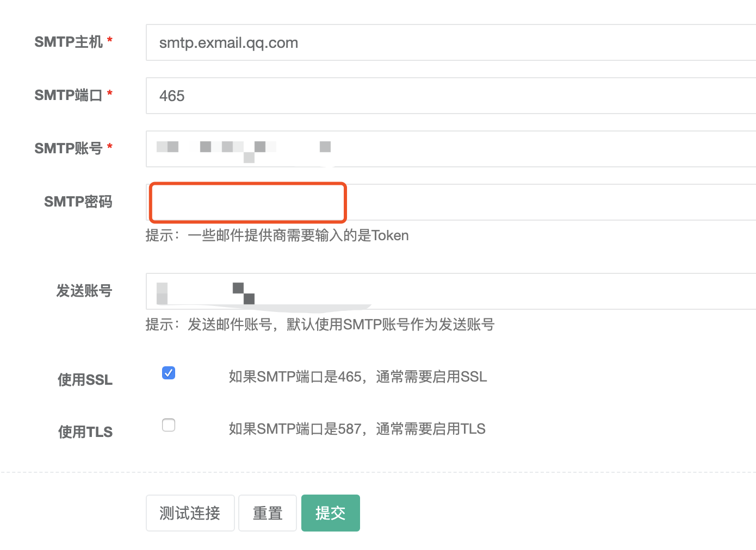756x550 pixels.
Task: Uncheck the 使用SSL checkbox
Action: (169, 373)
